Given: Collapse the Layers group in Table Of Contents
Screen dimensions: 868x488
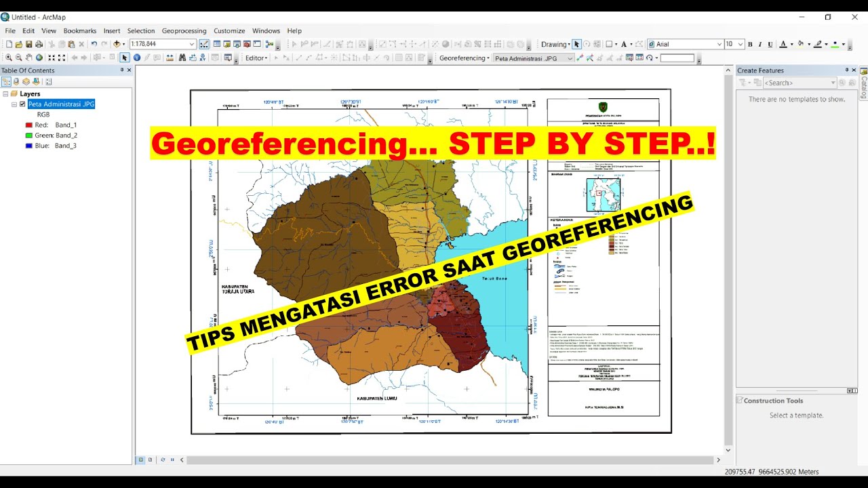Looking at the screenshot, I should tap(5, 94).
